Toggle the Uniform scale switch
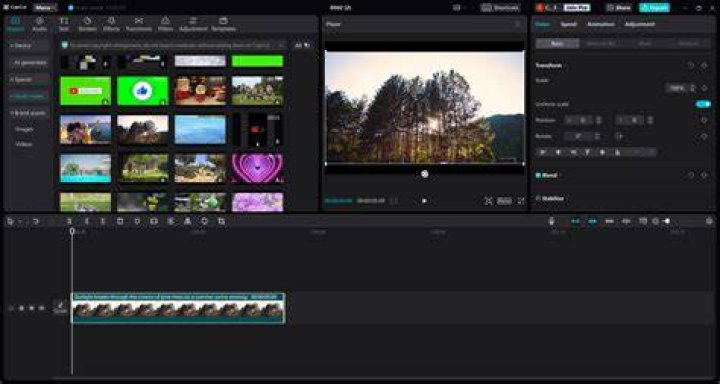Viewport: 720px width, 384px height. point(703,104)
